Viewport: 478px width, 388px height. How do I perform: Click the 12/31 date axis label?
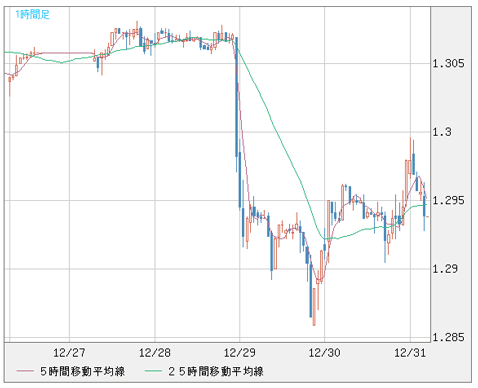[410, 353]
